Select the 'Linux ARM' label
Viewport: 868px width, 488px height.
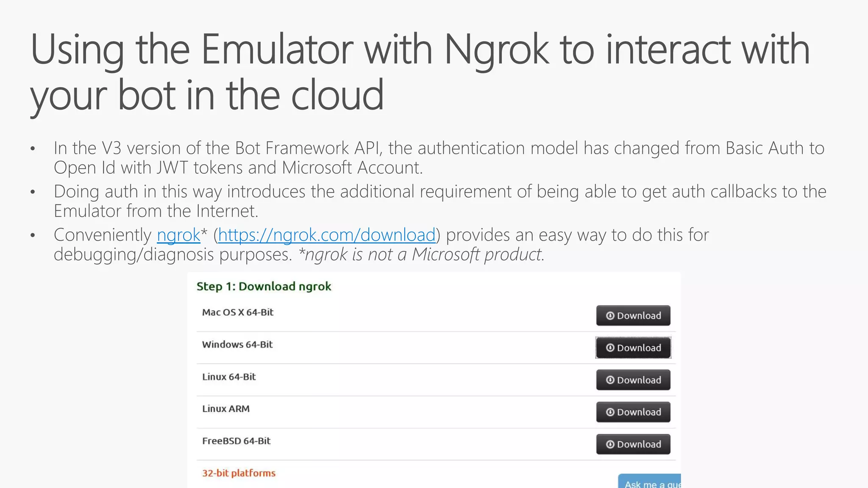(x=226, y=409)
